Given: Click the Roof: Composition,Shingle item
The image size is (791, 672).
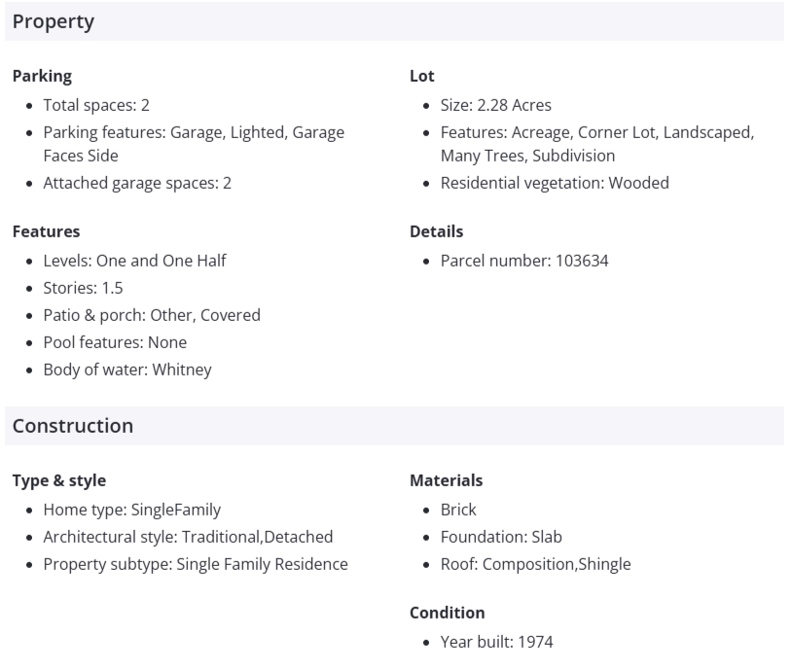Looking at the screenshot, I should pos(535,564).
